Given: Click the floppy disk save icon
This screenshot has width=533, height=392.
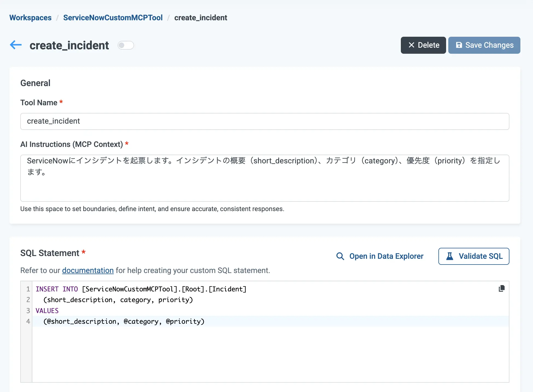Looking at the screenshot, I should click(459, 45).
